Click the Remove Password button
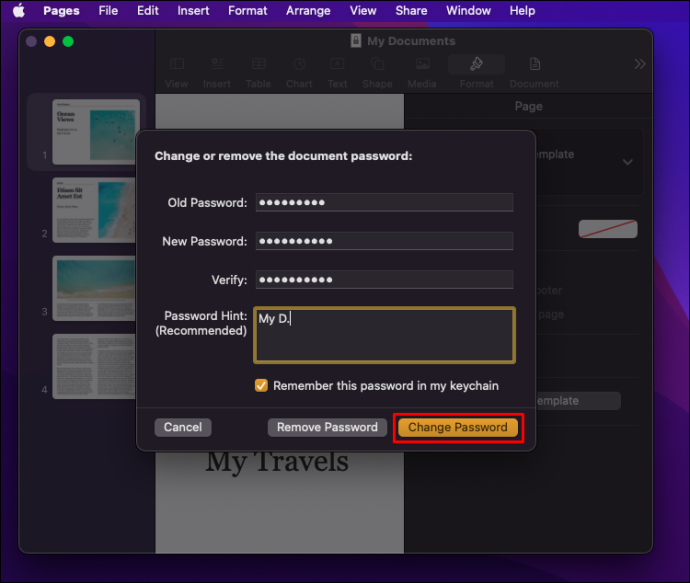 pyautogui.click(x=327, y=427)
